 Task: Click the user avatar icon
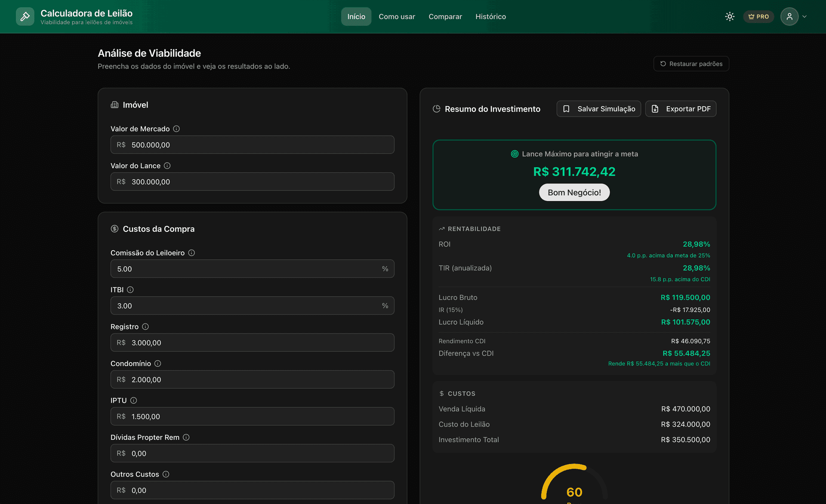(789, 16)
